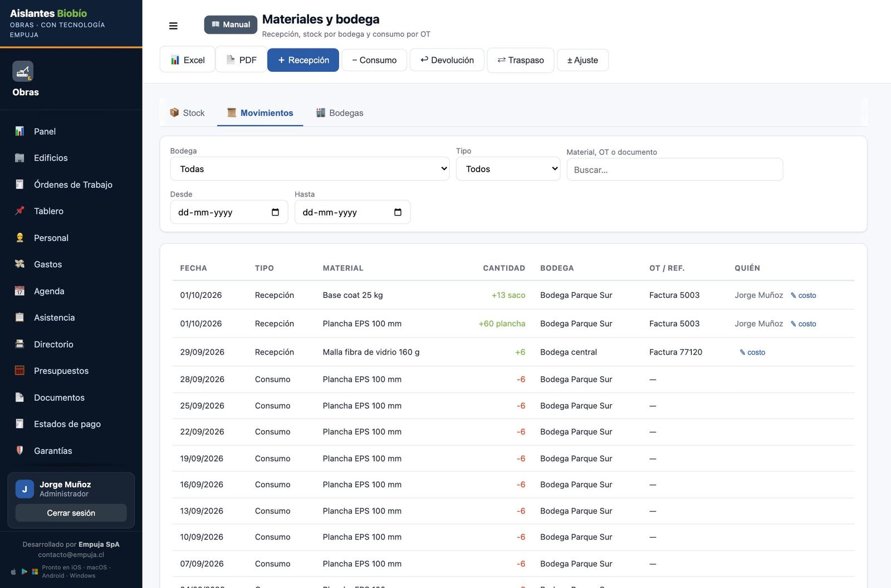This screenshot has height=588, width=891.
Task: Edit costo for Malla fibra de vidrio
Action: [x=752, y=352]
